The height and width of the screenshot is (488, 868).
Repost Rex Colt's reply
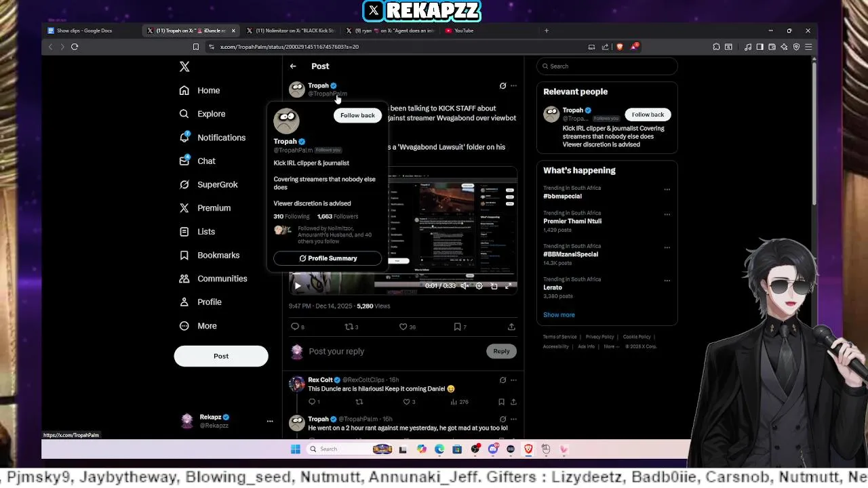pyautogui.click(x=359, y=402)
